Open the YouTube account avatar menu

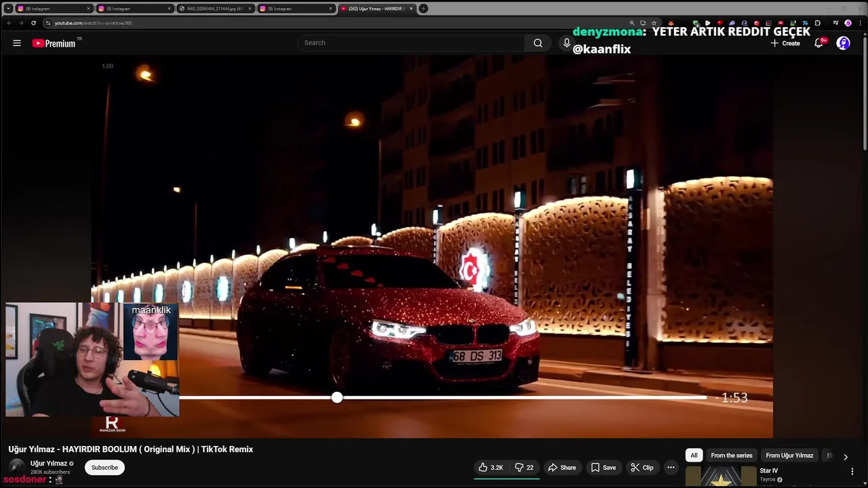tap(843, 43)
